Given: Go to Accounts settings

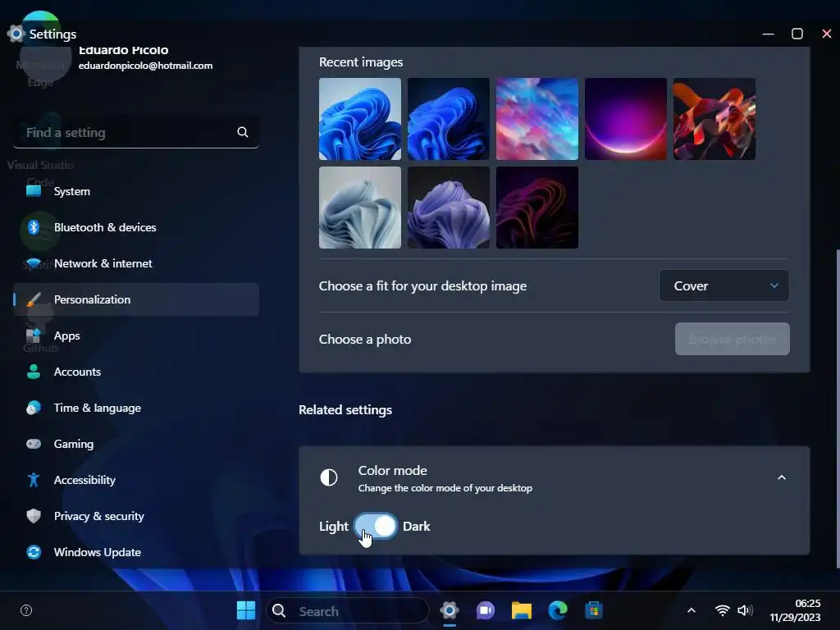Looking at the screenshot, I should [x=136, y=372].
